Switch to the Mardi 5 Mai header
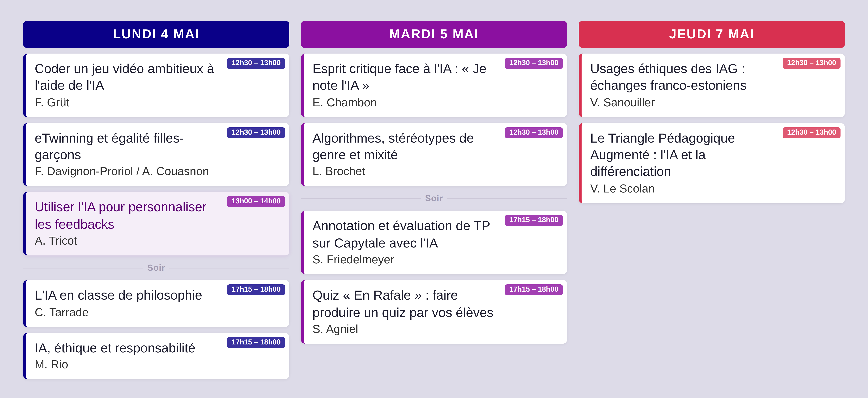Screen dimensions: 868x398 click(x=434, y=34)
